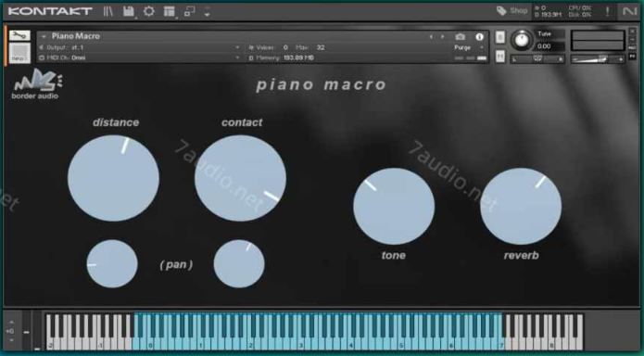Viewport: 644px width, 356px height.
Task: Click the panic exclamation mark button
Action: tap(608, 11)
